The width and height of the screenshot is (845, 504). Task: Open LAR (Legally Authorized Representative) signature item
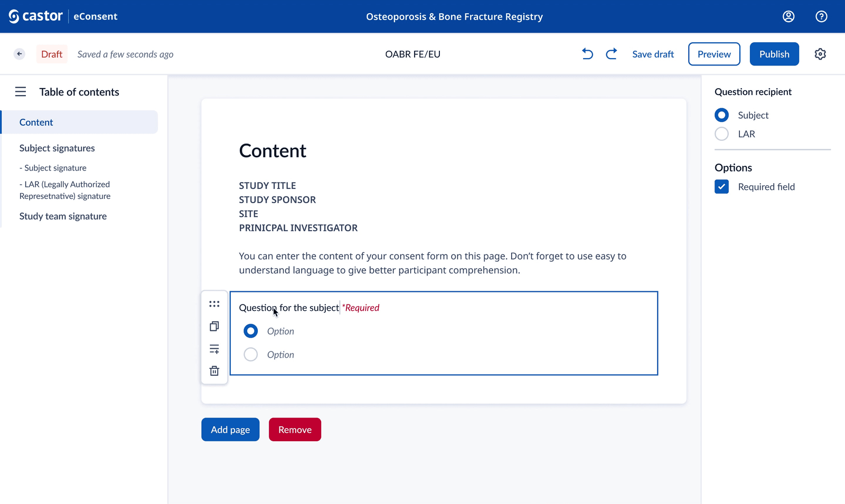65,190
